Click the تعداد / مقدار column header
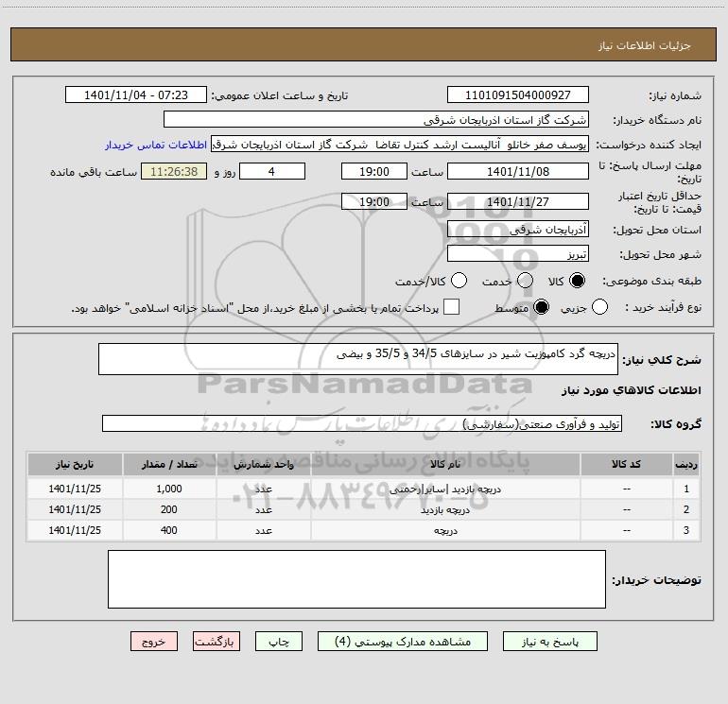 click(x=169, y=464)
